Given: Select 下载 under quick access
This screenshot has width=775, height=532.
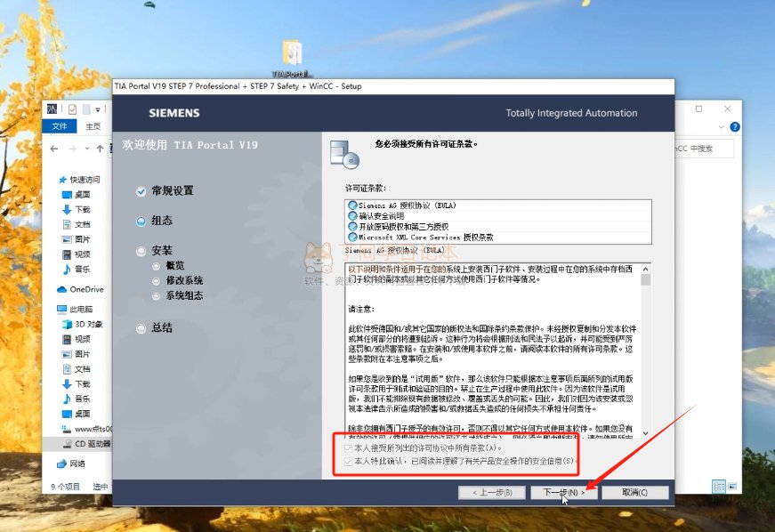Looking at the screenshot, I should pos(77,209).
